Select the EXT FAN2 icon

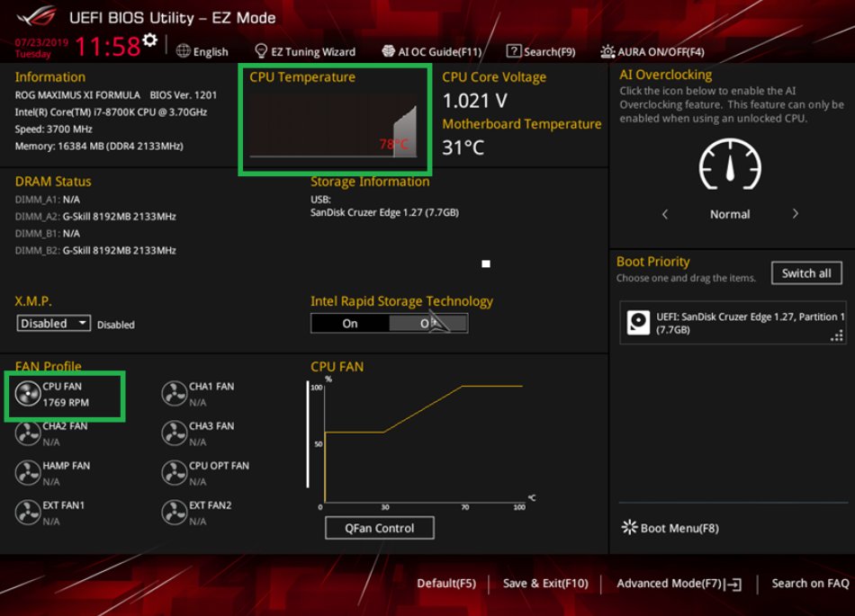(175, 513)
